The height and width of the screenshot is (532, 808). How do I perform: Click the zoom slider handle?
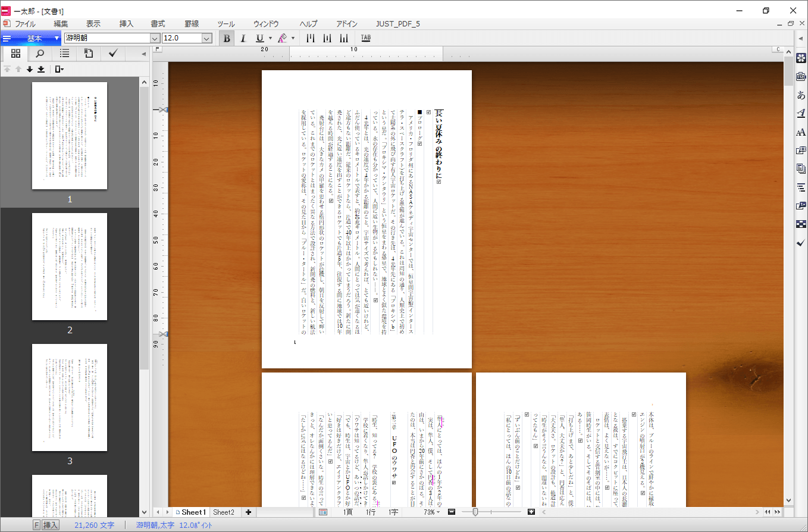click(475, 512)
